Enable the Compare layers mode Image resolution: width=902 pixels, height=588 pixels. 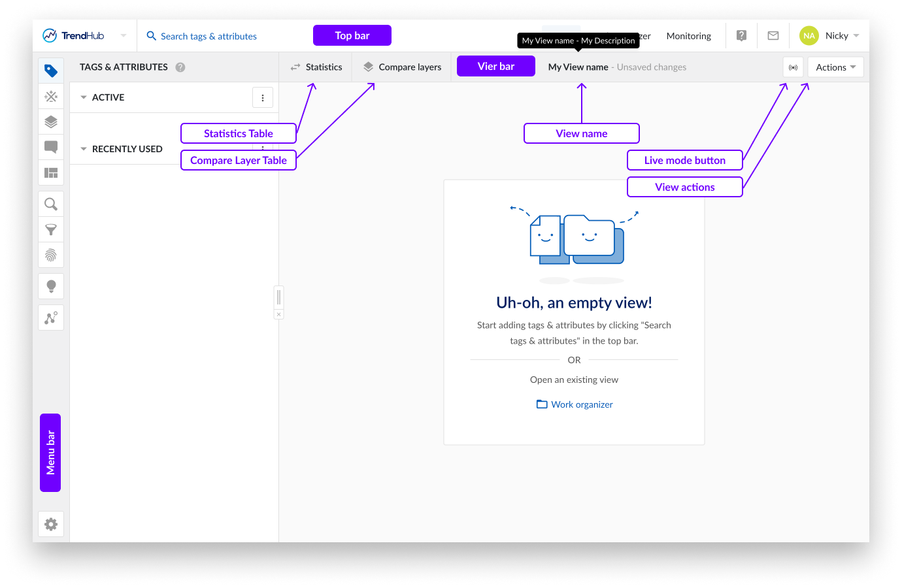[x=401, y=67]
